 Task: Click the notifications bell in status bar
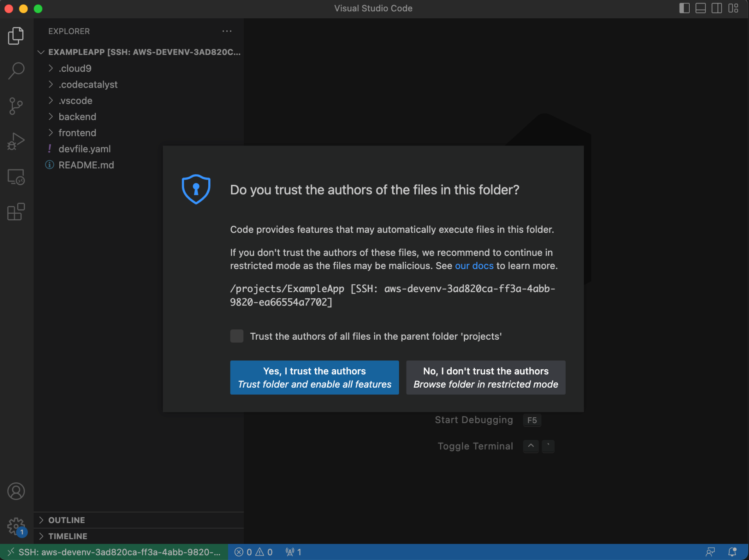tap(732, 552)
